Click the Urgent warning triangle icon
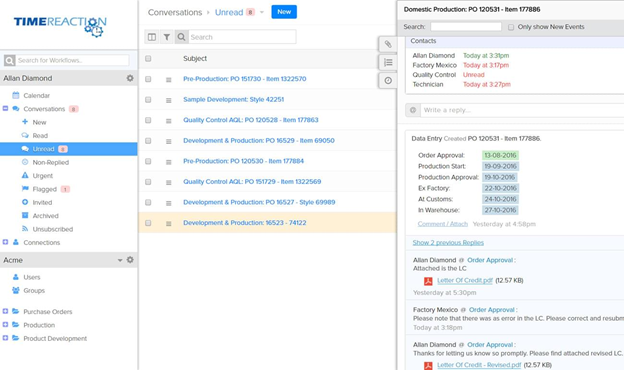The width and height of the screenshot is (624, 370). pos(25,175)
